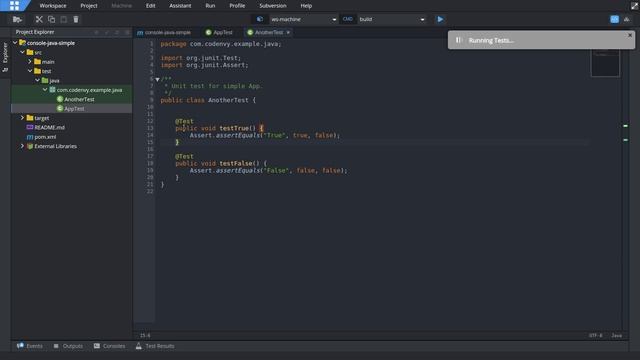Click the Java file type status label
The height and width of the screenshot is (360, 640).
(616, 335)
